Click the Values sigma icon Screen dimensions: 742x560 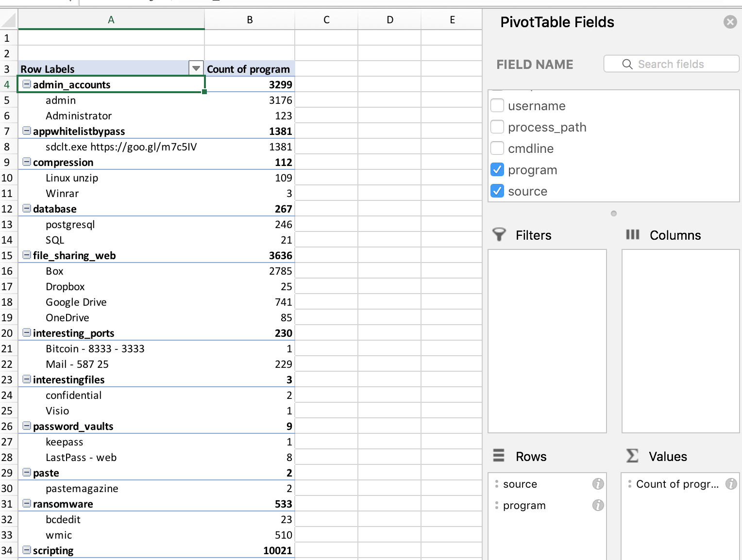click(x=632, y=456)
